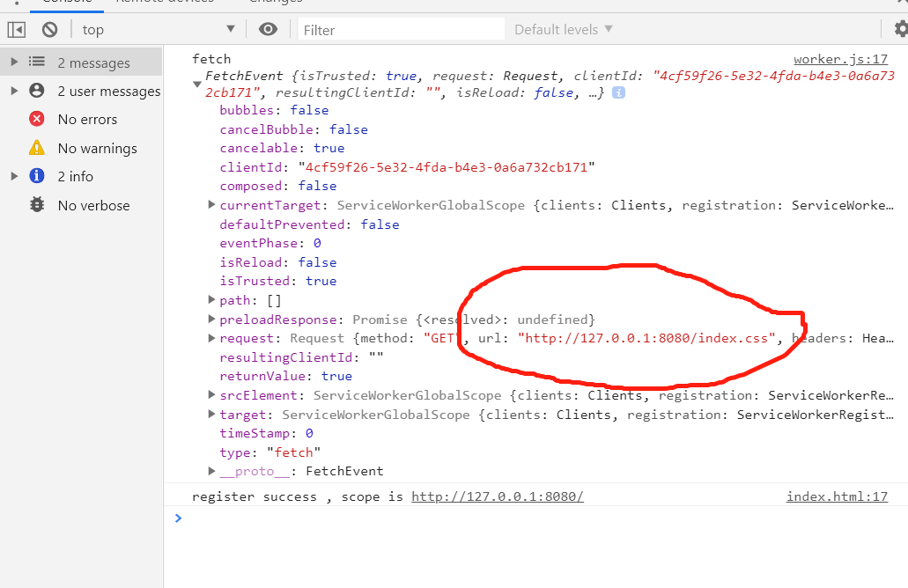The width and height of the screenshot is (908, 588).
Task: Select the 'returnValue: true' text
Action: coord(285,376)
